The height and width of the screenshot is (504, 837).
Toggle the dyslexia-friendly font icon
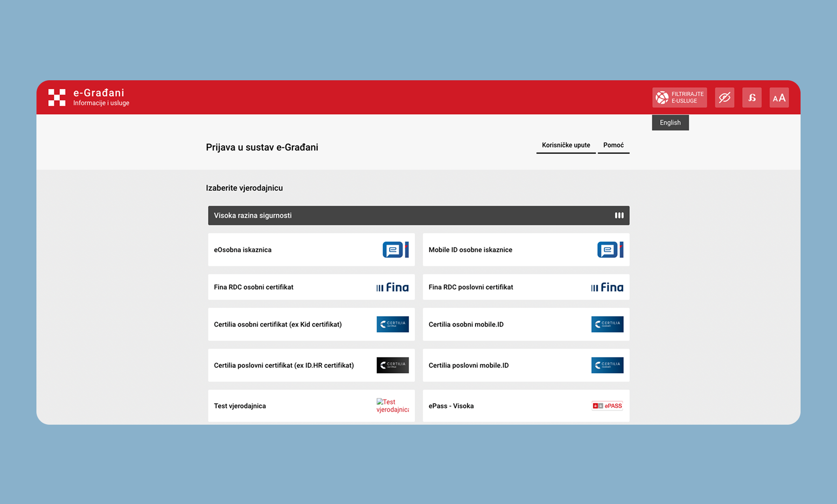click(x=752, y=98)
